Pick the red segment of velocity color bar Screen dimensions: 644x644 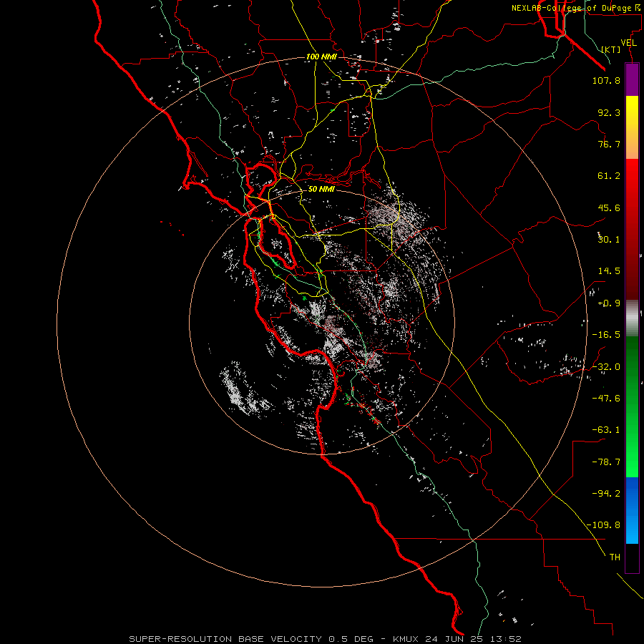[632, 229]
